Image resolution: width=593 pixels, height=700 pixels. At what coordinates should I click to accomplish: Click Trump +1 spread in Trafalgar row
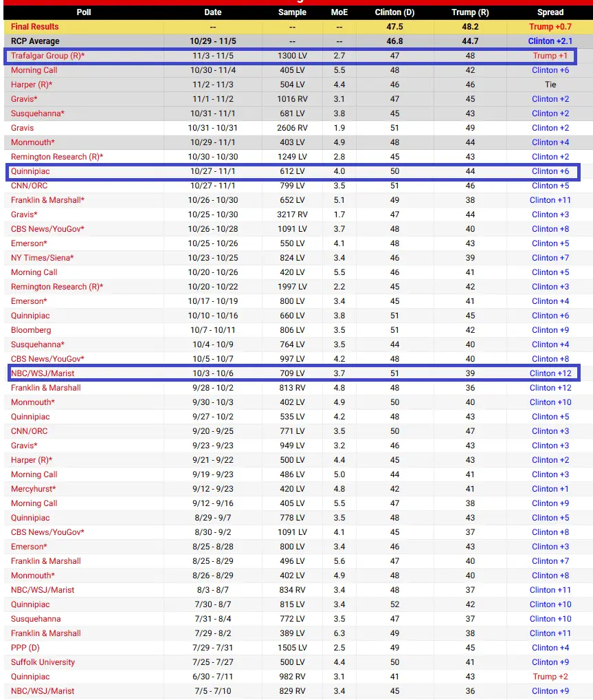click(x=550, y=56)
